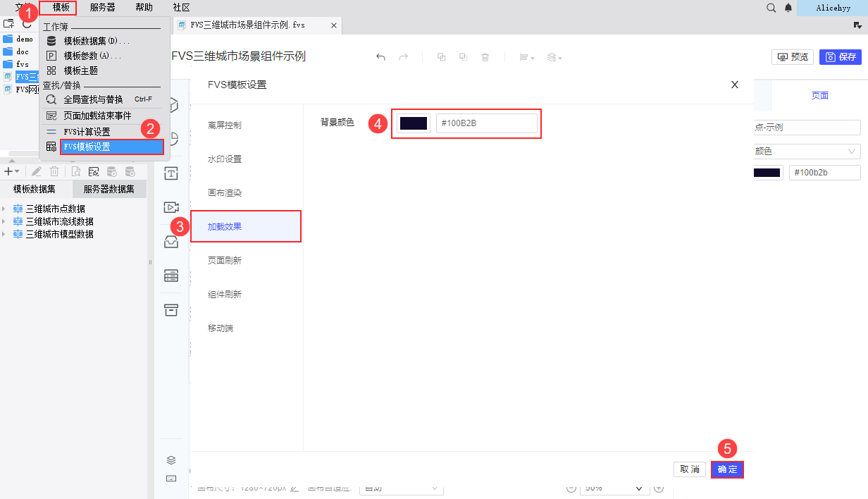This screenshot has width=868, height=499.
Task: Close the FVS模板设置 dialog with the X
Action: (x=735, y=85)
